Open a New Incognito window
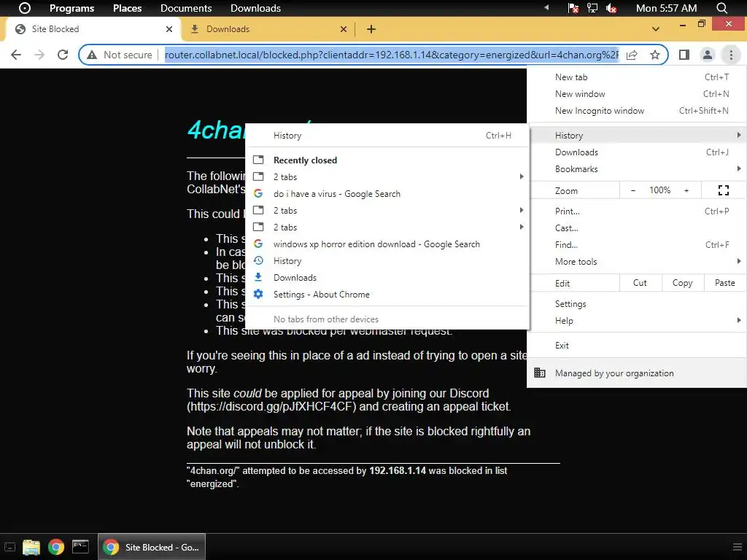This screenshot has width=747, height=560. [x=636, y=111]
